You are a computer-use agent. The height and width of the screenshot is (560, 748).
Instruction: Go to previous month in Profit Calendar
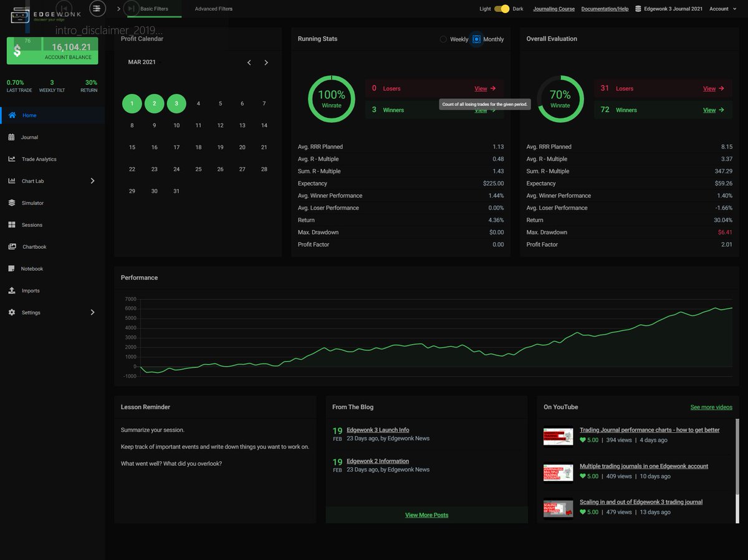pyautogui.click(x=249, y=62)
